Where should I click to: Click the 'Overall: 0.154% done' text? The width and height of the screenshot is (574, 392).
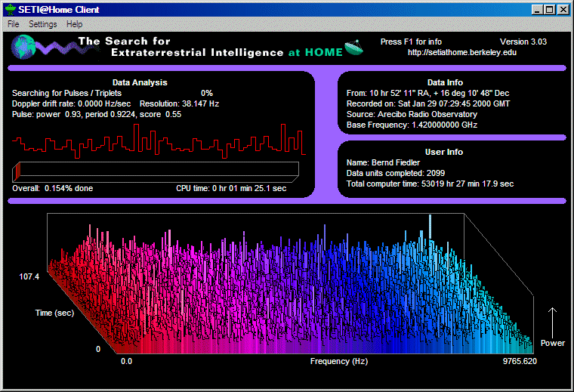point(52,189)
